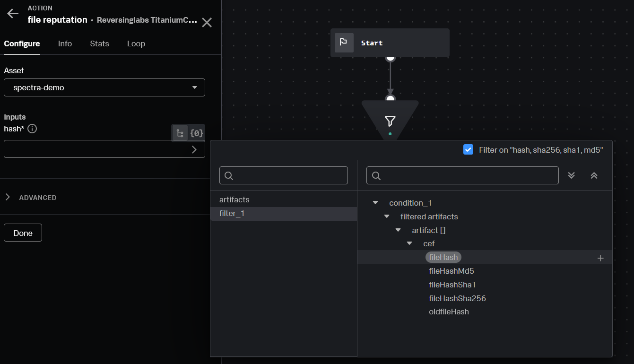This screenshot has height=364, width=634.
Task: Toggle the hash filter checkbox
Action: [x=469, y=150]
